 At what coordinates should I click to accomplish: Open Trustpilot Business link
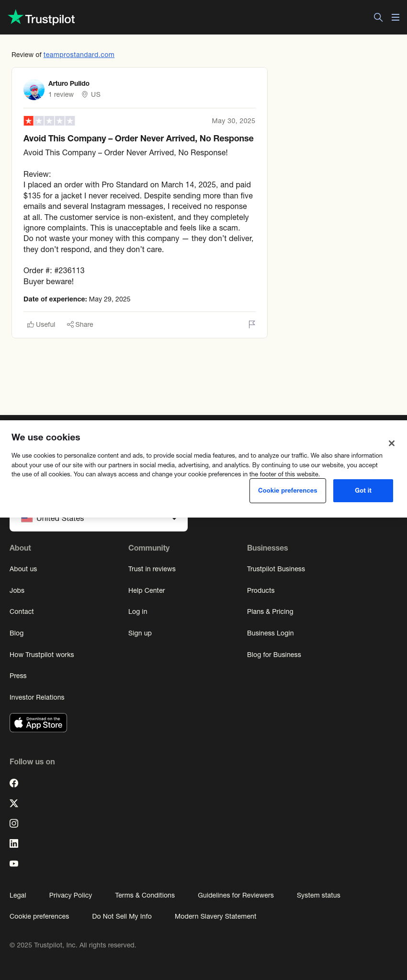tap(276, 569)
